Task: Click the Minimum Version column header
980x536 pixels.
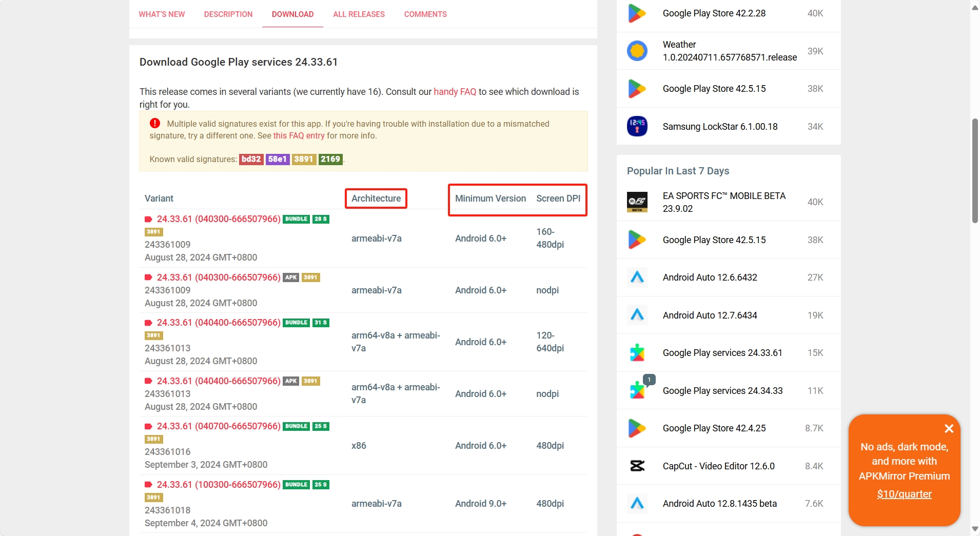Action: pyautogui.click(x=491, y=198)
